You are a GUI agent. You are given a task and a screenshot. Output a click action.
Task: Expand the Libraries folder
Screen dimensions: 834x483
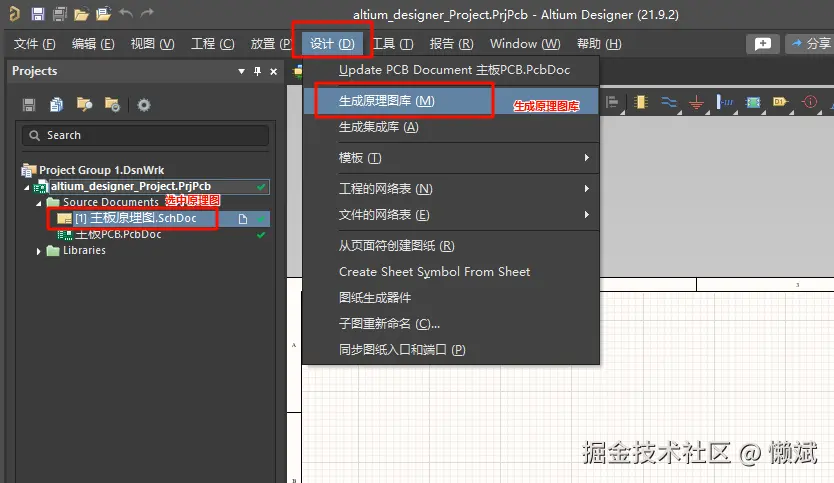click(x=39, y=251)
